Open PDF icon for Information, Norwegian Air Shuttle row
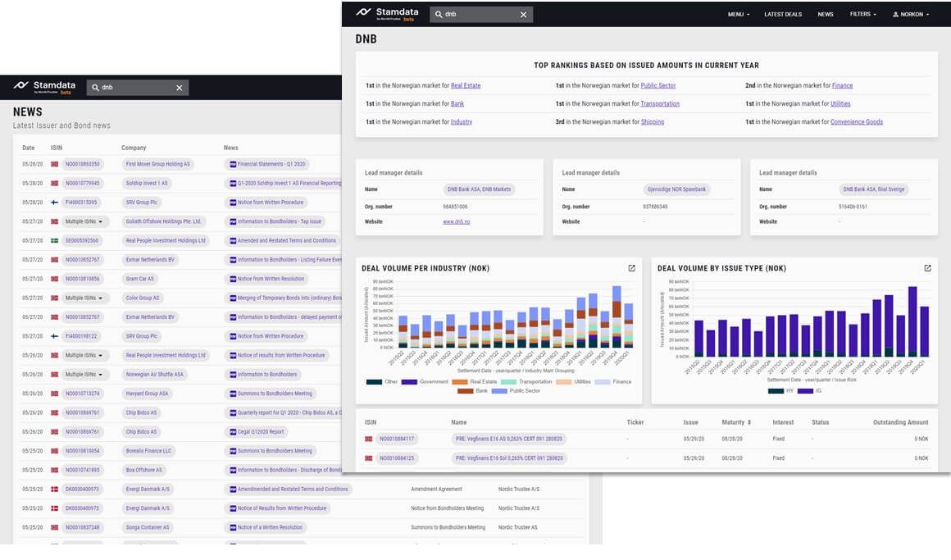Image resolution: width=951 pixels, height=560 pixels. [x=233, y=375]
